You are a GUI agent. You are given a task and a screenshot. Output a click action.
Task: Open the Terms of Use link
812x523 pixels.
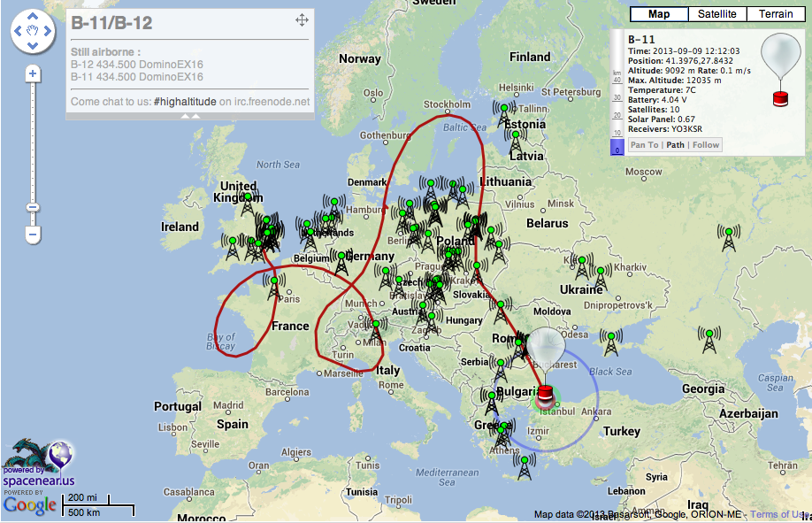pos(780,514)
